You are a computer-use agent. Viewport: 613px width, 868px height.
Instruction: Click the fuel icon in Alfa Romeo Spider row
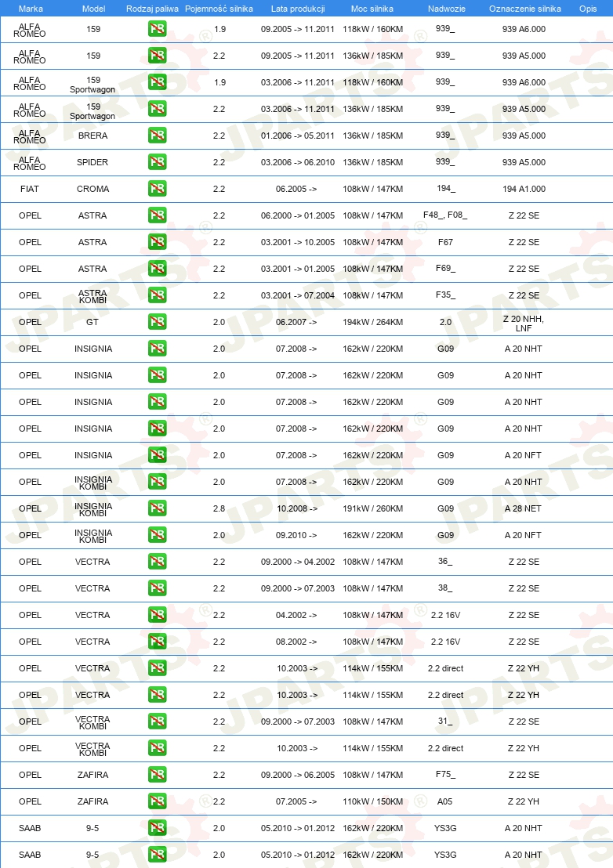click(158, 162)
